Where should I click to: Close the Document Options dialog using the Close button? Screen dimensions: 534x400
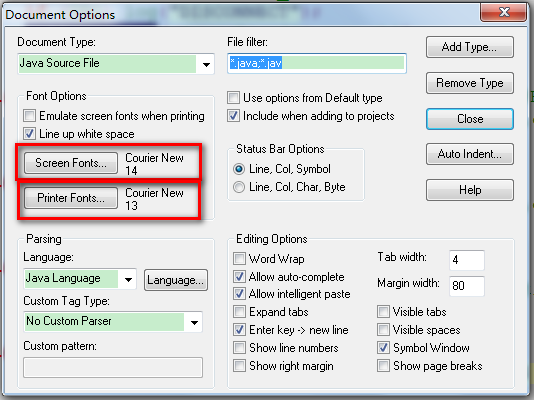tap(470, 119)
